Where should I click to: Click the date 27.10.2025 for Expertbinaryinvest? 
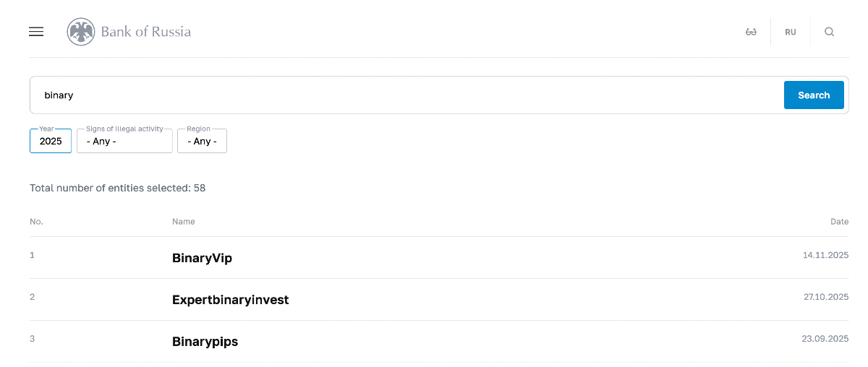(825, 298)
